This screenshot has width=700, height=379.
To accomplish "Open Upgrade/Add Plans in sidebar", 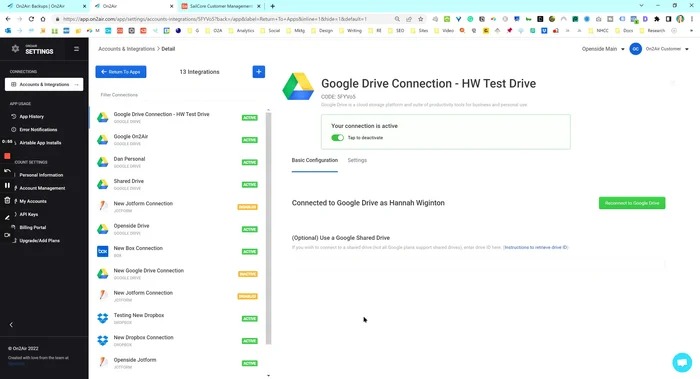I will [39, 241].
